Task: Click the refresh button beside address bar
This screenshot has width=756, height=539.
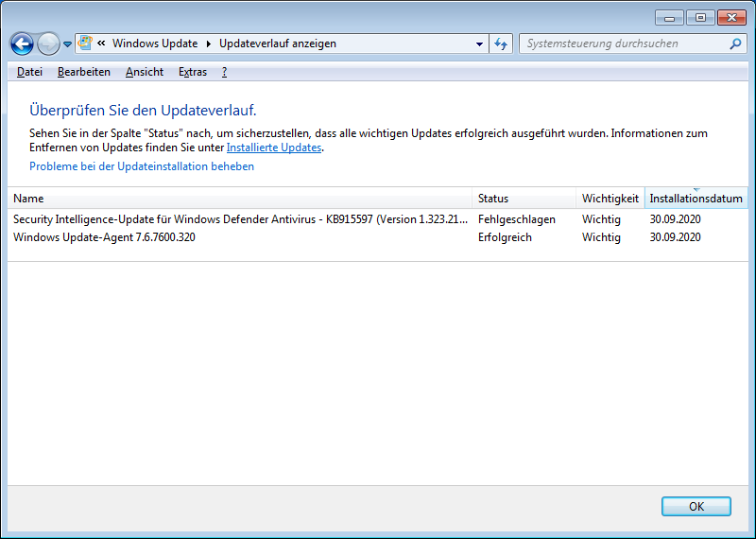Action: click(x=501, y=43)
